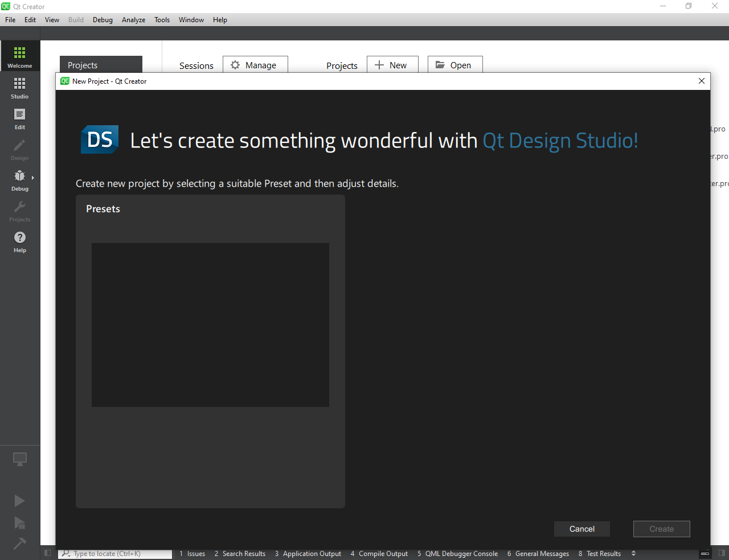Click the kit selector monitor icon
This screenshot has width=729, height=560.
click(x=19, y=459)
